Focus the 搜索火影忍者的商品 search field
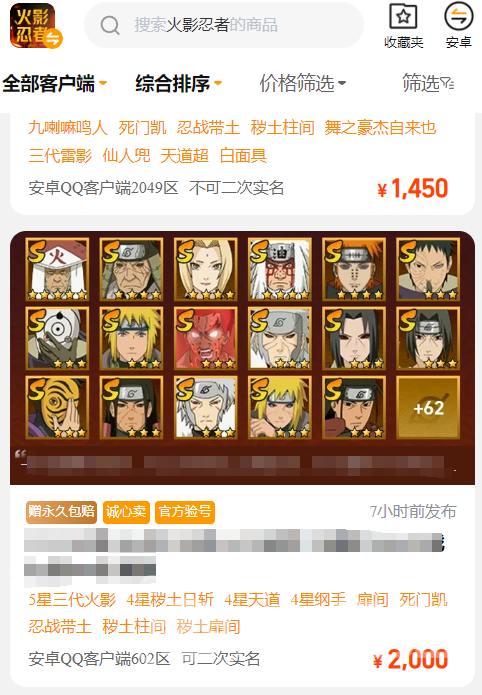 [224, 25]
